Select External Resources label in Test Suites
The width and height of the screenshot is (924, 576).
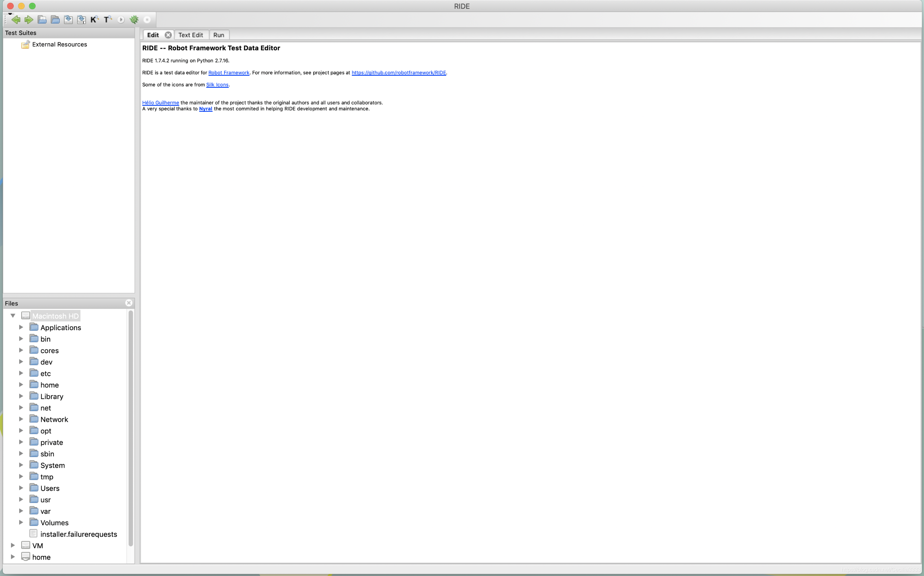pos(60,45)
